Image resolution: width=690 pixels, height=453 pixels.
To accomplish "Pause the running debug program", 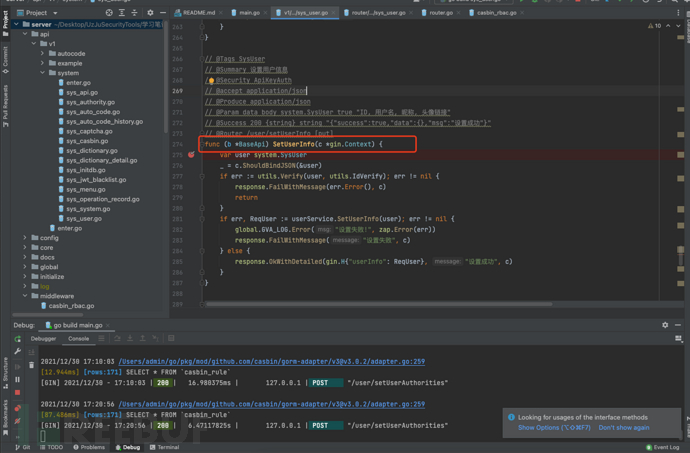I will [18, 379].
